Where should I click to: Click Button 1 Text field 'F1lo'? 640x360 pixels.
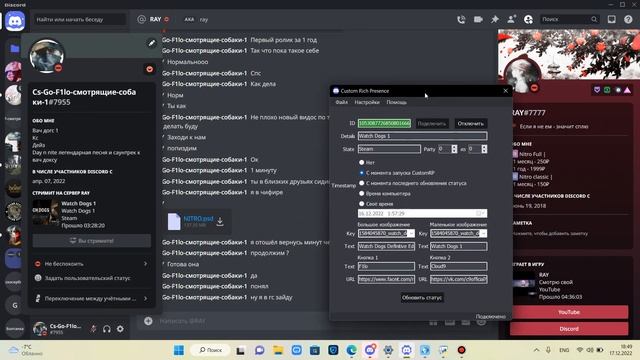point(386,266)
